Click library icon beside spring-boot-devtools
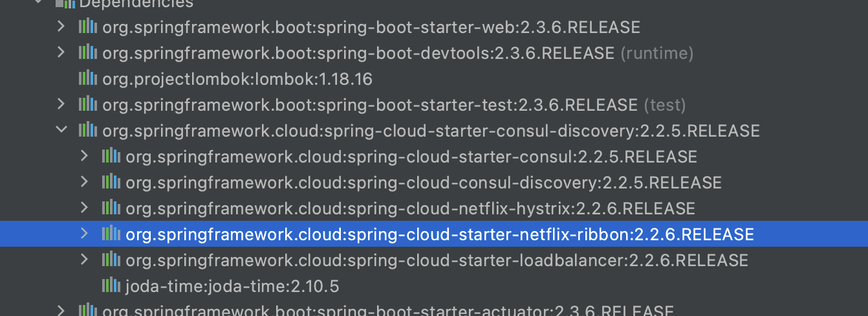The image size is (868, 316). click(x=87, y=52)
